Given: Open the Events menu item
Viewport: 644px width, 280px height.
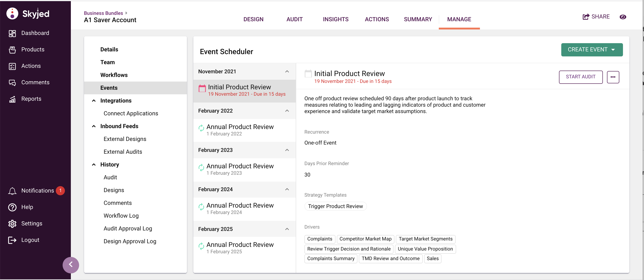Looking at the screenshot, I should [x=109, y=87].
